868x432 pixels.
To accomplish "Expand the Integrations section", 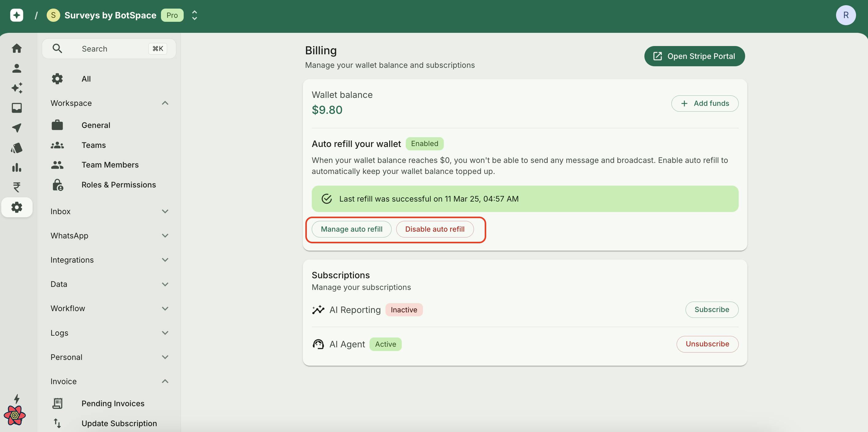I will 165,260.
